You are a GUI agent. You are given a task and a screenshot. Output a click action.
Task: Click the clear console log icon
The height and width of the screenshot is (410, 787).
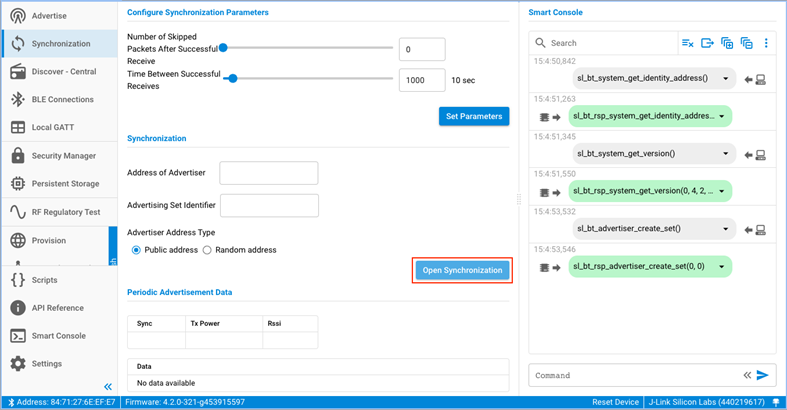tap(687, 43)
